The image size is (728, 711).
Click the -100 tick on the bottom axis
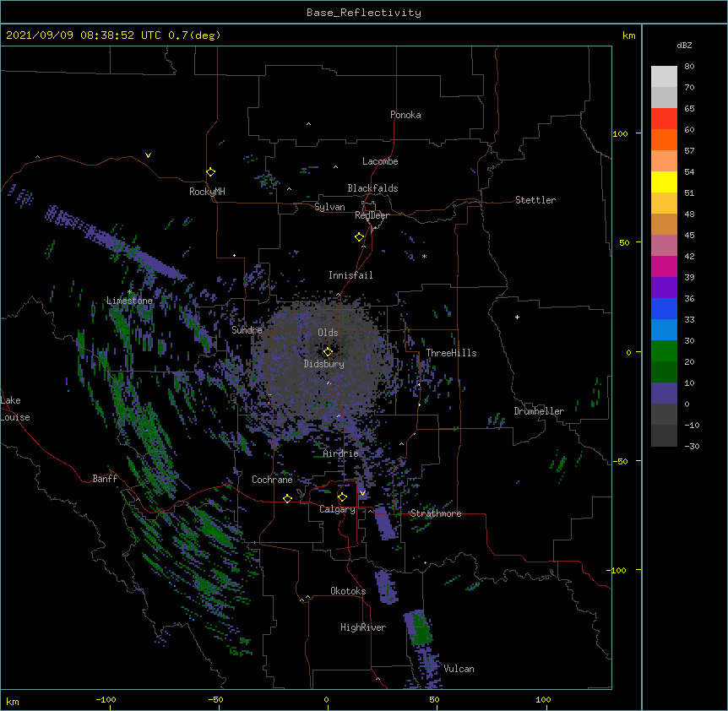pyautogui.click(x=106, y=699)
